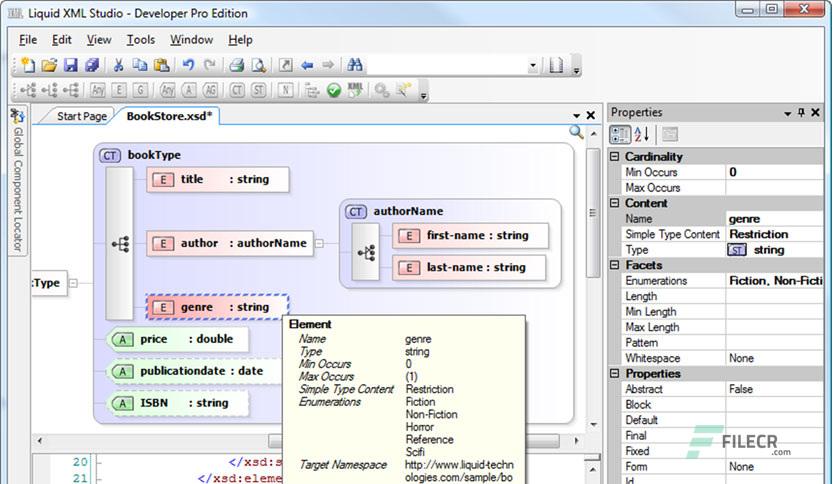Add an Attribute Group with the AG icon

(x=210, y=90)
